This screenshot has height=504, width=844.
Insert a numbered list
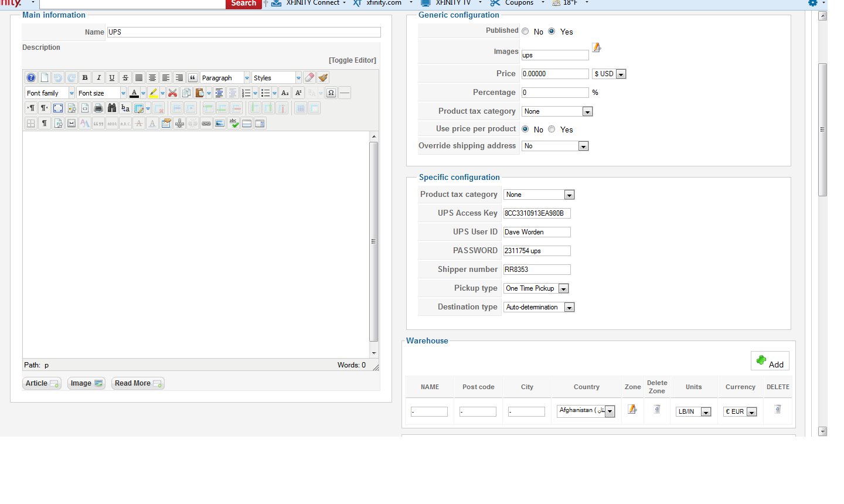click(246, 93)
